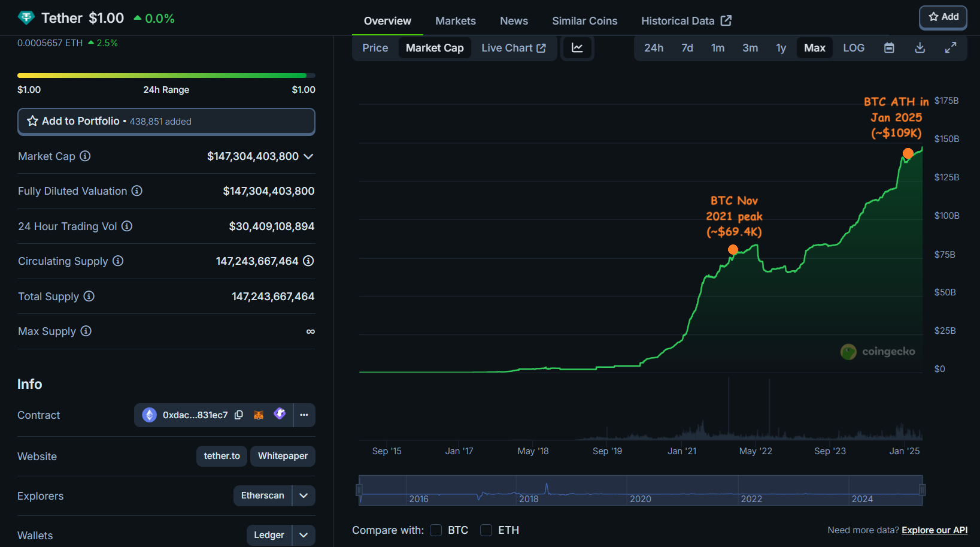The image size is (980, 547).
Task: Open Ledger wallet link
Action: pyautogui.click(x=269, y=535)
